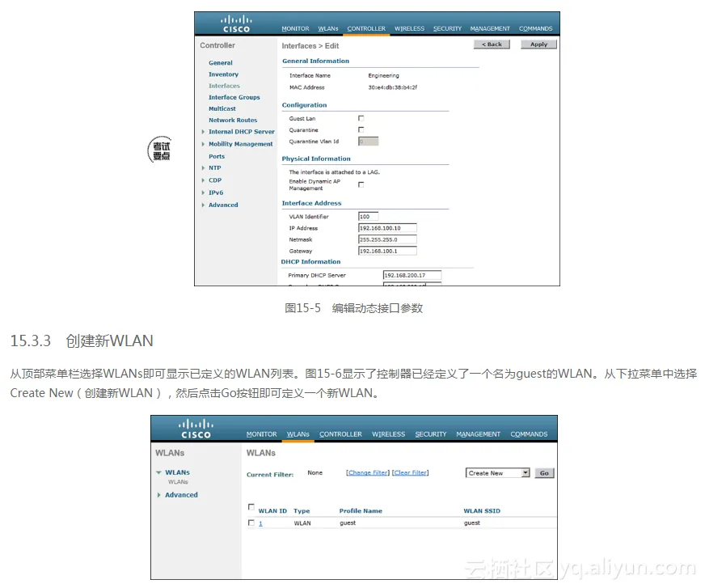Select CONTROLLER menu above Interfaces Edit page

(366, 29)
